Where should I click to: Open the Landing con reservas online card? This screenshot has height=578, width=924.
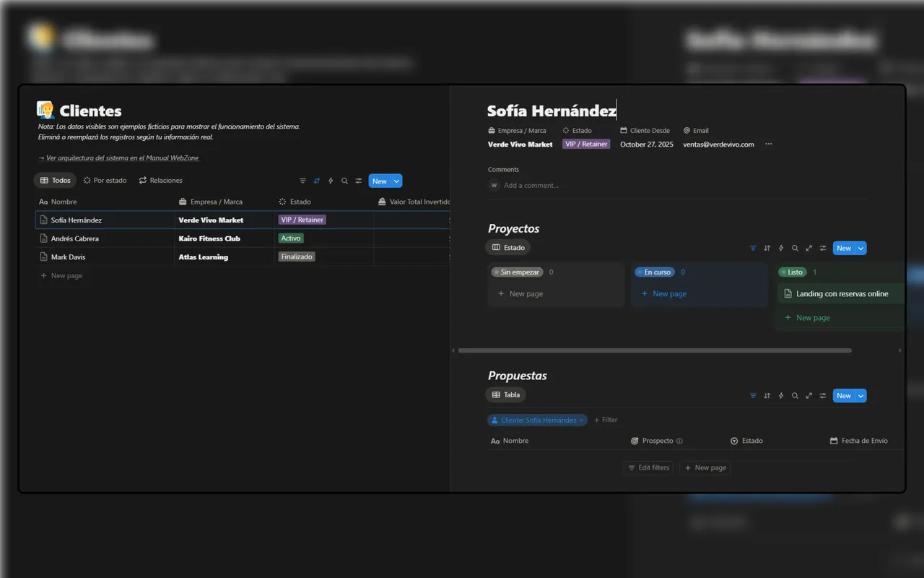tap(841, 294)
